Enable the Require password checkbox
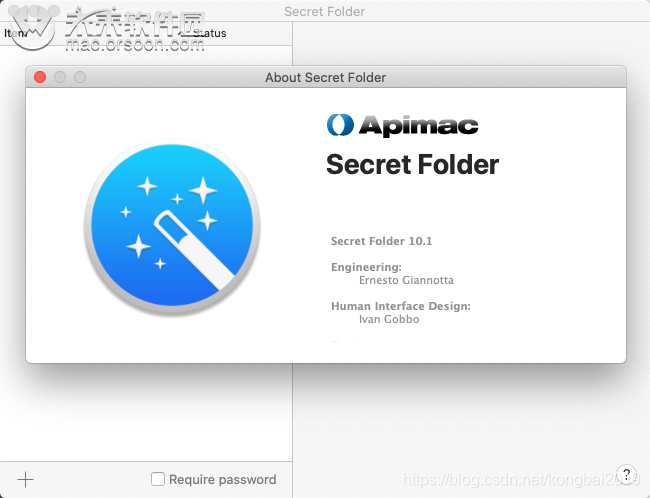The width and height of the screenshot is (650, 498). tap(158, 479)
